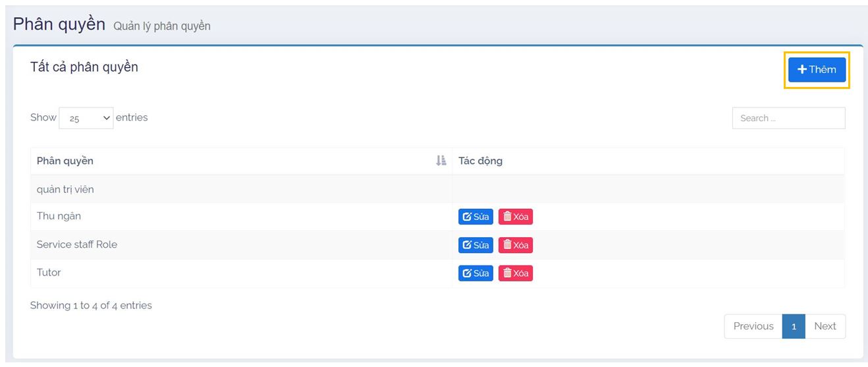Click the Tutor role name
This screenshot has width=868, height=367.
49,273
